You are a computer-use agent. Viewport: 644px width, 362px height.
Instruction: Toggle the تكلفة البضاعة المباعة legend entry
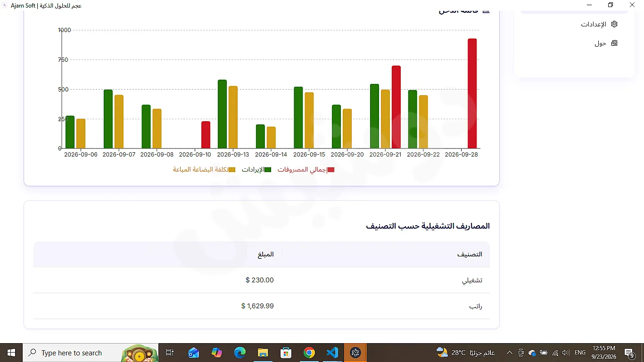[204, 170]
